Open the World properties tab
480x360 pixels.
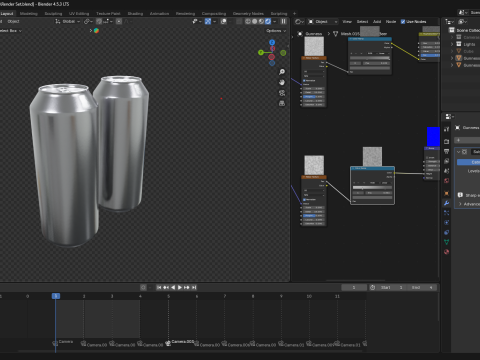447,180
